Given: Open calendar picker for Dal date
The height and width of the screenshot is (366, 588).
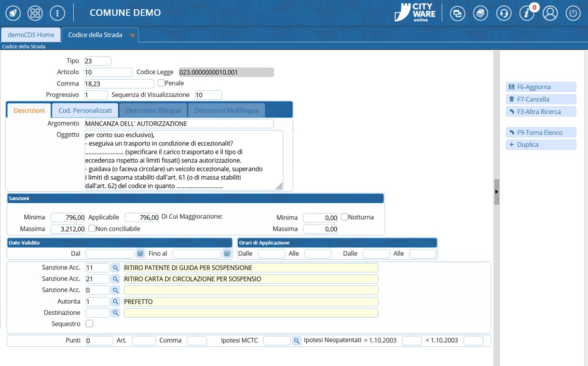Looking at the screenshot, I should point(140,253).
